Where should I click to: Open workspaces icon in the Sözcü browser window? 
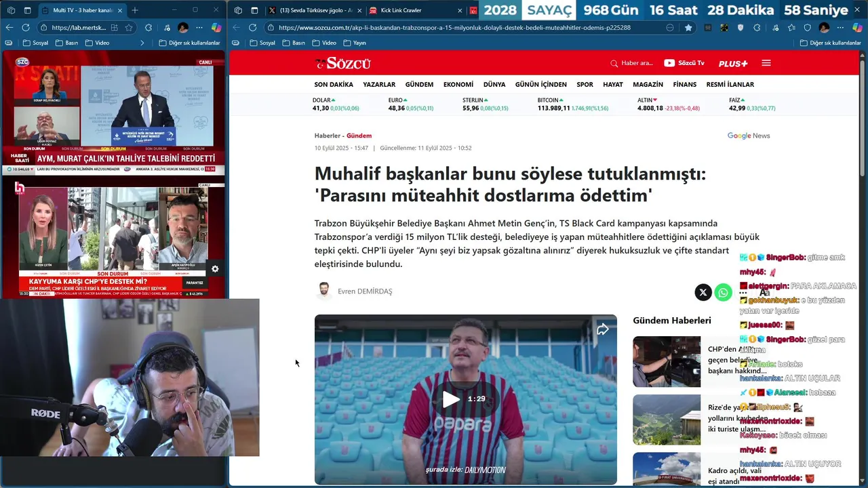point(237,10)
